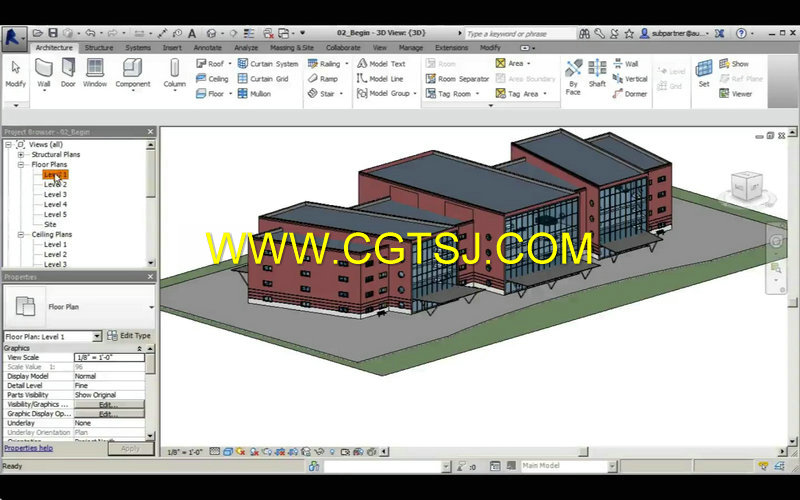Image resolution: width=800 pixels, height=500 pixels.
Task: Select the Area tool
Action: 509,64
